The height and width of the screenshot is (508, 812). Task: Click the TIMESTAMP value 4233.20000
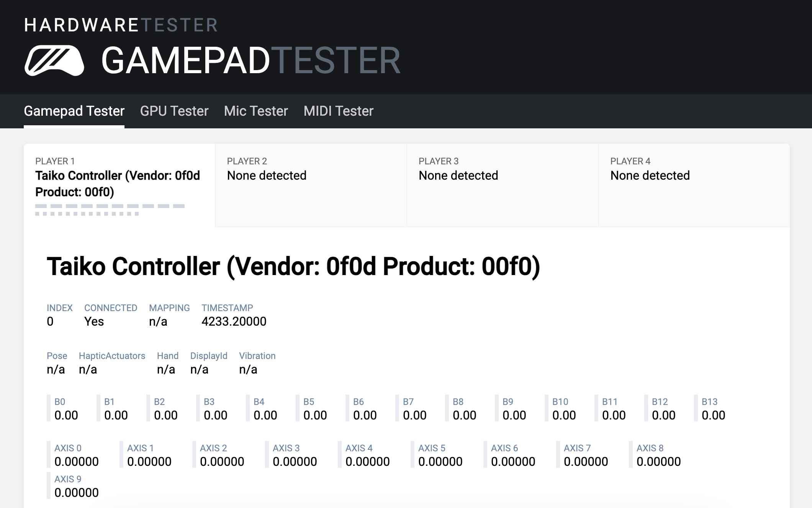pos(234,321)
